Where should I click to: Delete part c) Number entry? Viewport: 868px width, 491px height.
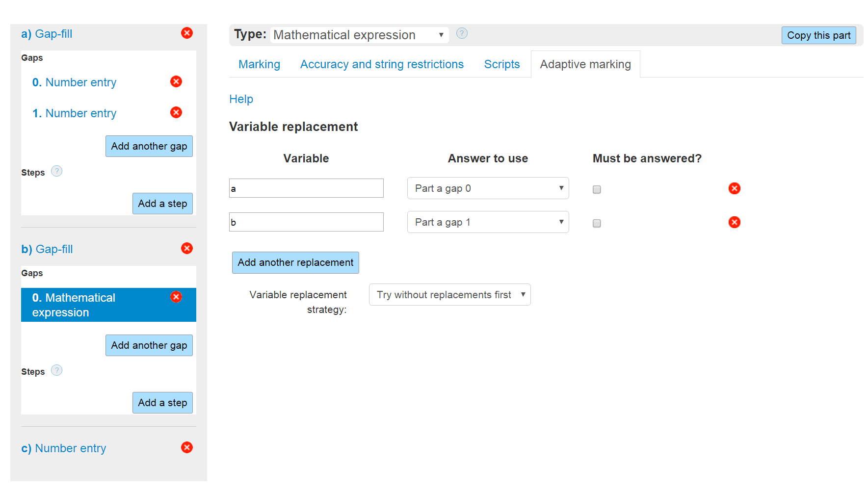click(x=187, y=447)
